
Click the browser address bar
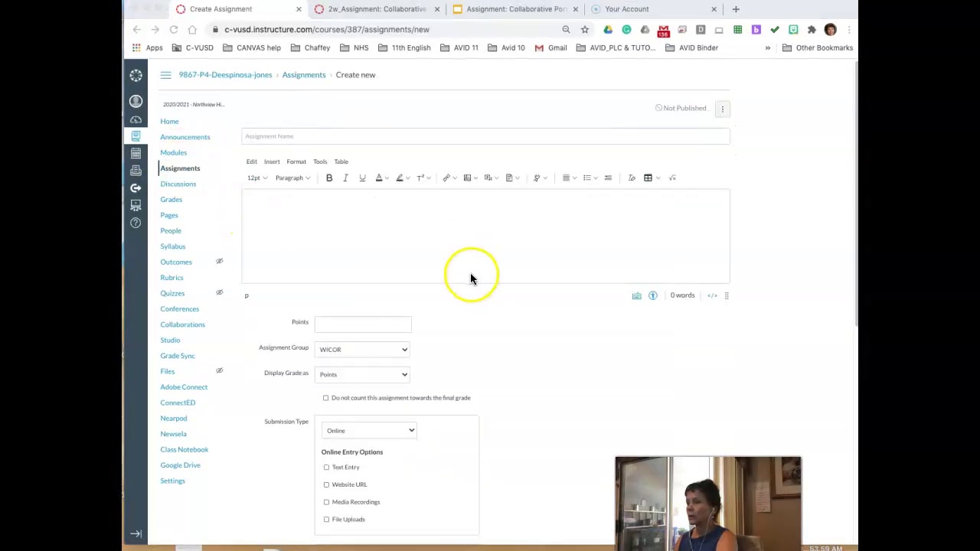click(383, 29)
